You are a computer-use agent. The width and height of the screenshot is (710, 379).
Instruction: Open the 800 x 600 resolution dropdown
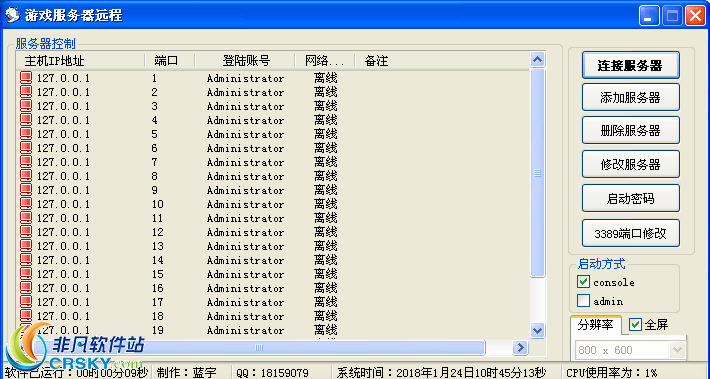coord(677,350)
